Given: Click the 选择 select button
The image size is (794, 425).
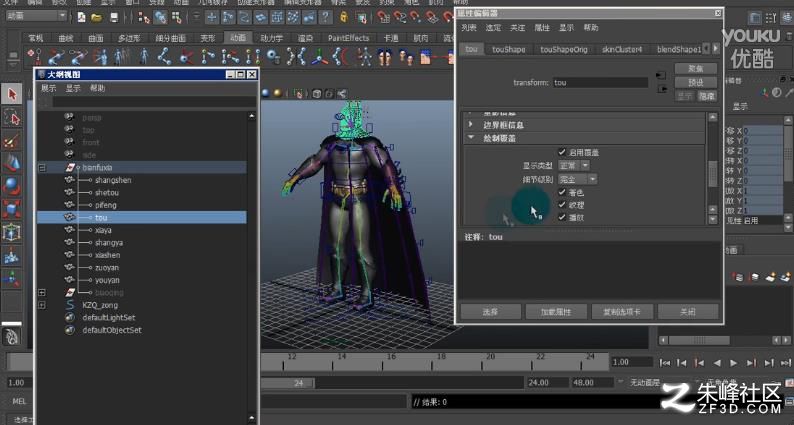Looking at the screenshot, I should [490, 312].
